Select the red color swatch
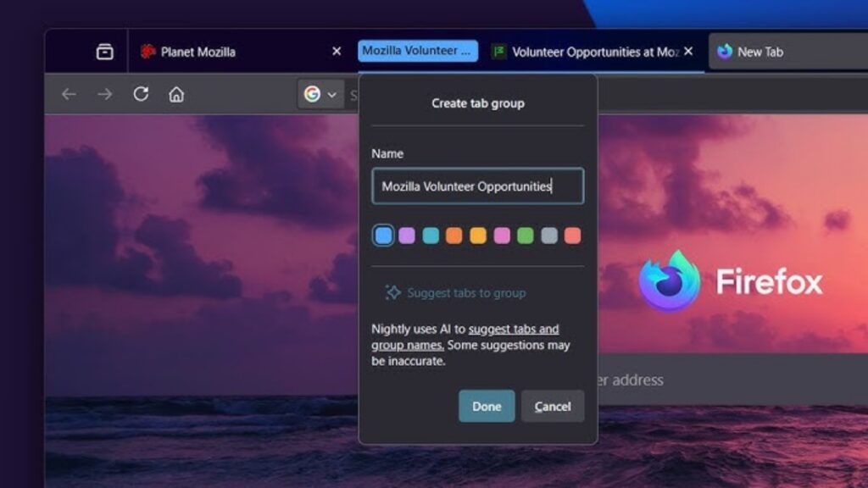Viewport: 868px width, 488px height. pyautogui.click(x=573, y=235)
